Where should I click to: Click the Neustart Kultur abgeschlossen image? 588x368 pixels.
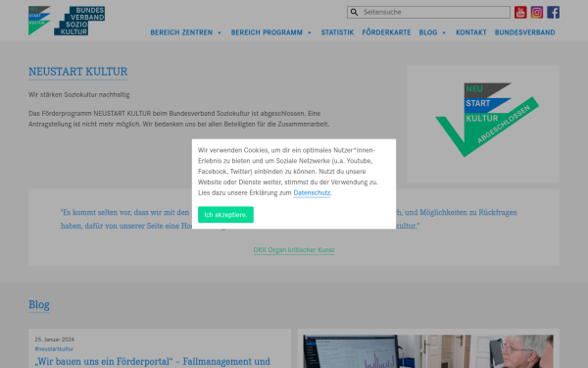[487, 120]
